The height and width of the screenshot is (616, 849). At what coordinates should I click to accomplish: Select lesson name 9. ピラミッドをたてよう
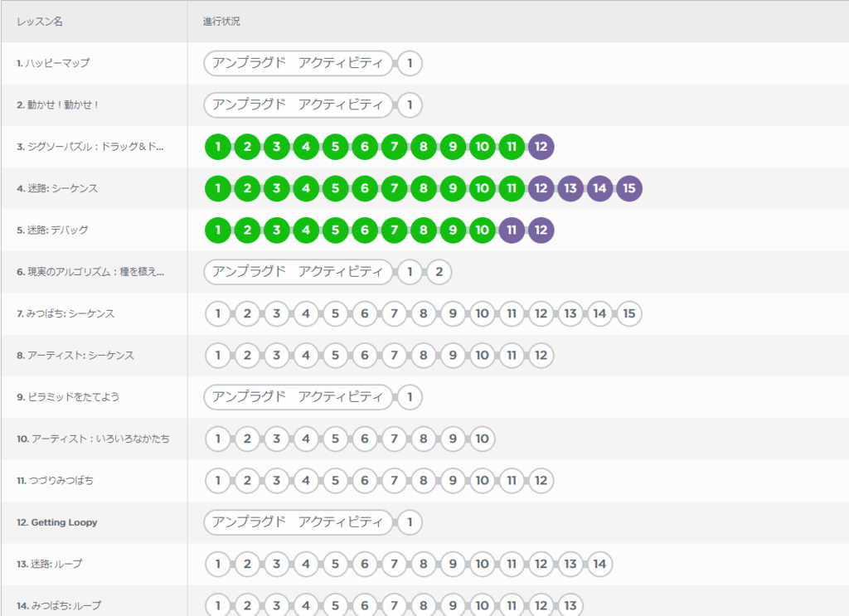pos(68,397)
